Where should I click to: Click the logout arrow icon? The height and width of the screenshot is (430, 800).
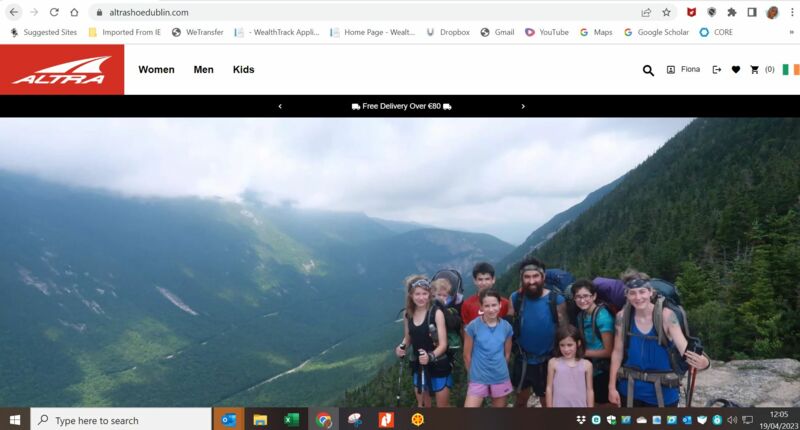pos(717,69)
